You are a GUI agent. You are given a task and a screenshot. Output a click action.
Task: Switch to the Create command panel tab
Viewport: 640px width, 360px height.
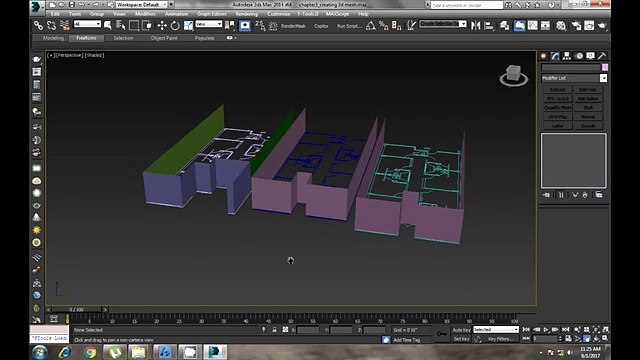tap(544, 56)
